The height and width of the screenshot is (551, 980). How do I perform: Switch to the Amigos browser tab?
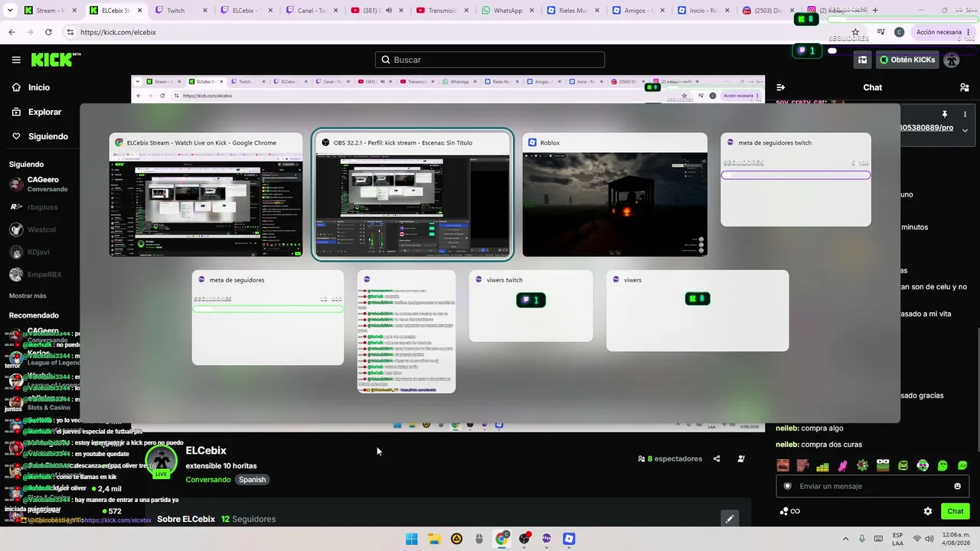click(637, 11)
